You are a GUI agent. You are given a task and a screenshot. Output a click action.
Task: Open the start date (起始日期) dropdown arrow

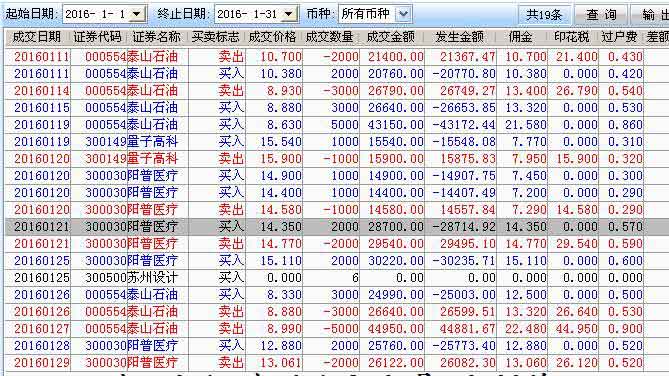point(137,14)
